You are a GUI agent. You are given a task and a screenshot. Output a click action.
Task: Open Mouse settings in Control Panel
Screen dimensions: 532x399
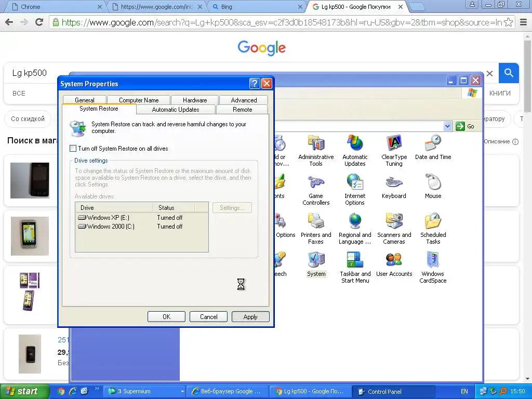coord(433,187)
